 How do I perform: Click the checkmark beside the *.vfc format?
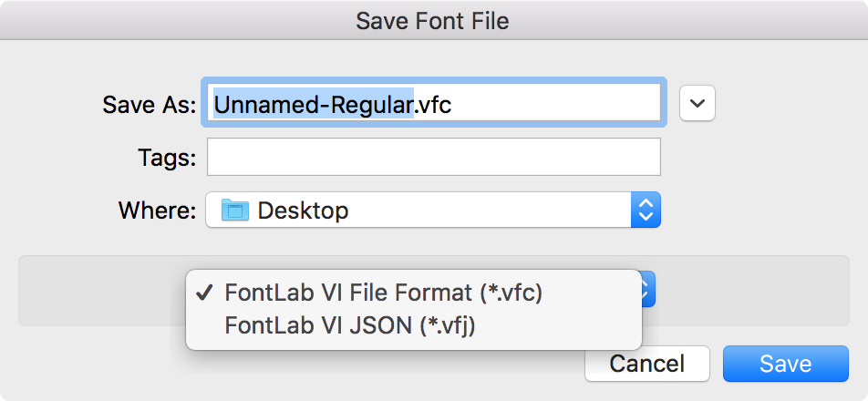pyautogui.click(x=205, y=293)
